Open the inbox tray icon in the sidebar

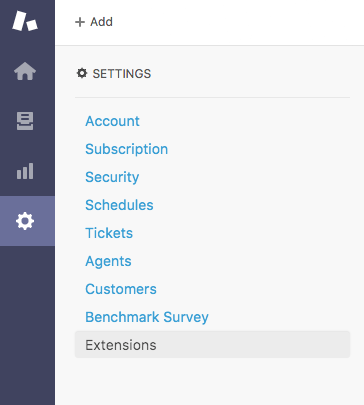point(25,121)
